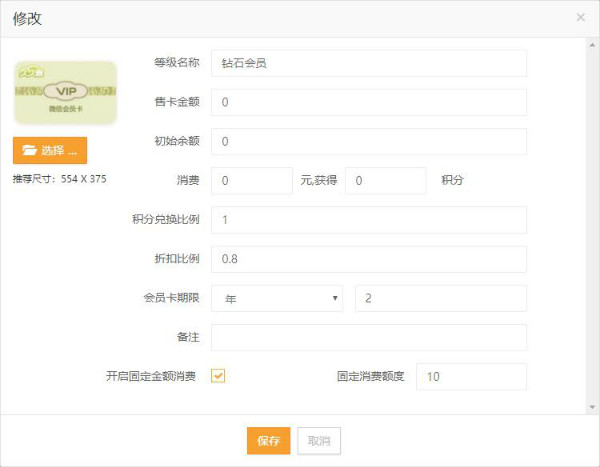Focus the 积分兑换比例 field
The height and width of the screenshot is (467, 600).
tap(368, 220)
